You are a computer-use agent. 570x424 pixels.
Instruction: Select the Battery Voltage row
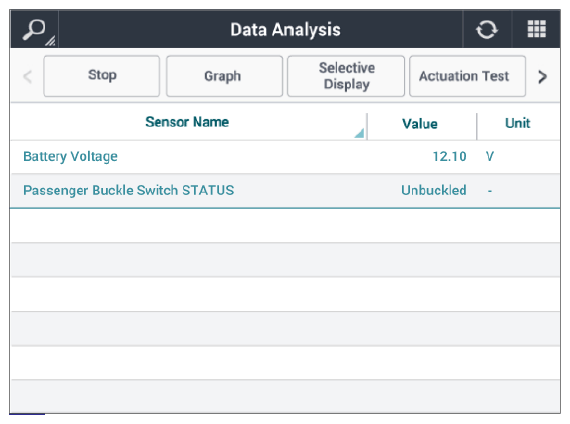pos(285,157)
